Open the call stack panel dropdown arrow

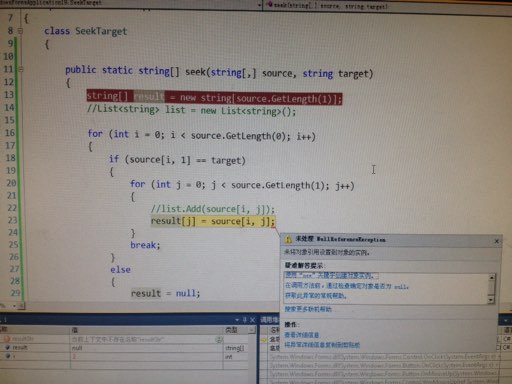[506, 320]
